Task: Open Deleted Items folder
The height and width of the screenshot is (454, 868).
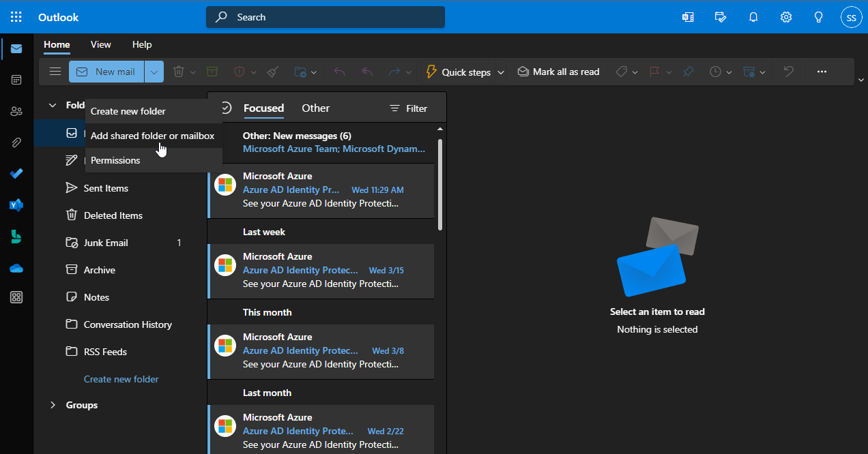Action: (120, 215)
